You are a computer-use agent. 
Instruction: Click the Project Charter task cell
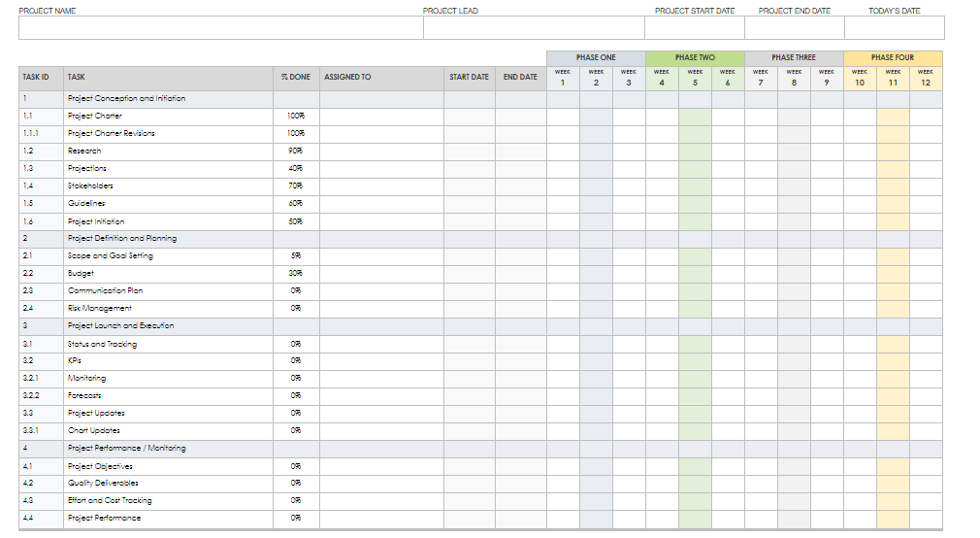click(168, 117)
